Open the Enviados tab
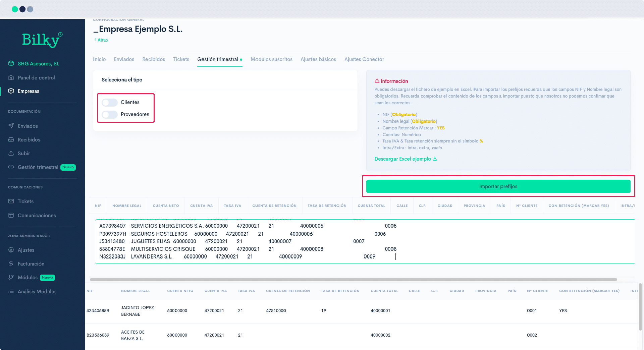 [x=124, y=59]
